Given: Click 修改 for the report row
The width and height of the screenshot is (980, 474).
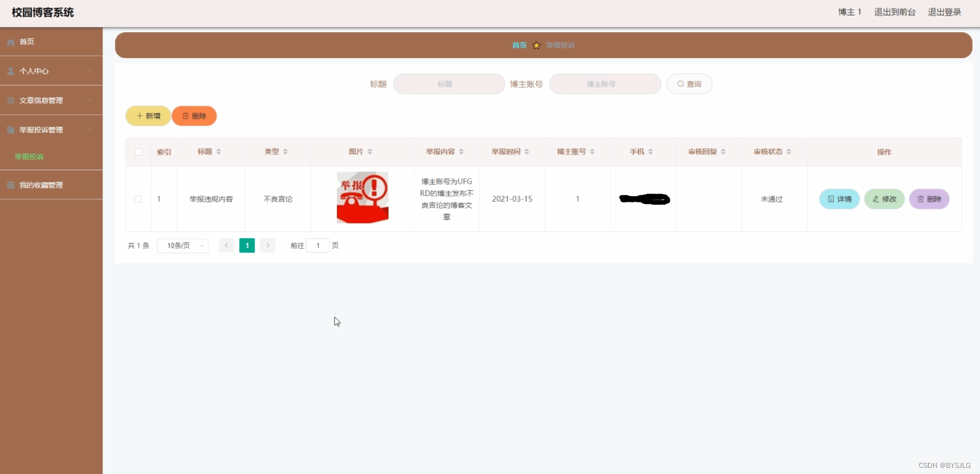Looking at the screenshot, I should [x=884, y=199].
